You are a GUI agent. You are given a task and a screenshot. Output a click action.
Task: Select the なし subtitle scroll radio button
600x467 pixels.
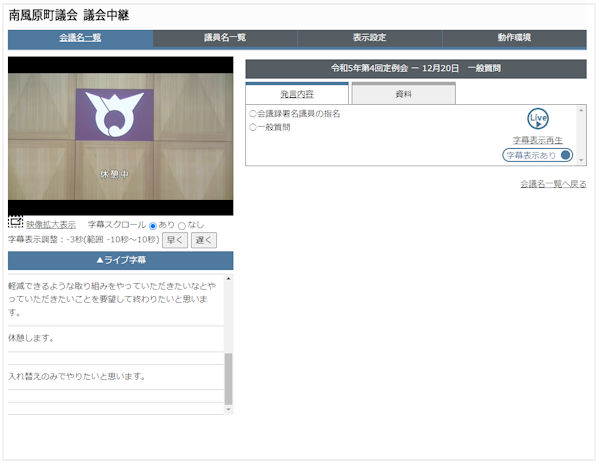[x=182, y=225]
